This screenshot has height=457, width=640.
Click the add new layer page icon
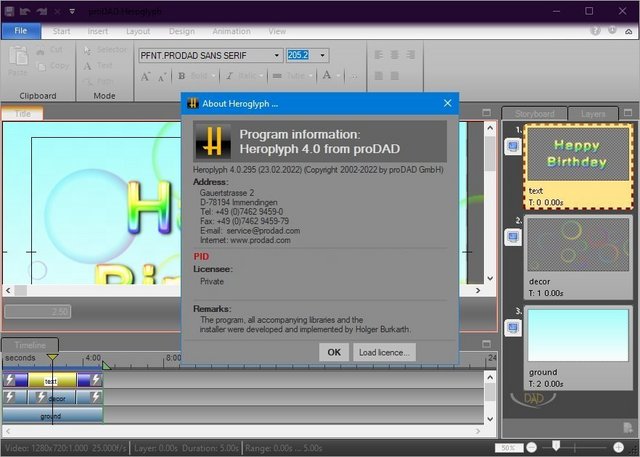[x=628, y=428]
